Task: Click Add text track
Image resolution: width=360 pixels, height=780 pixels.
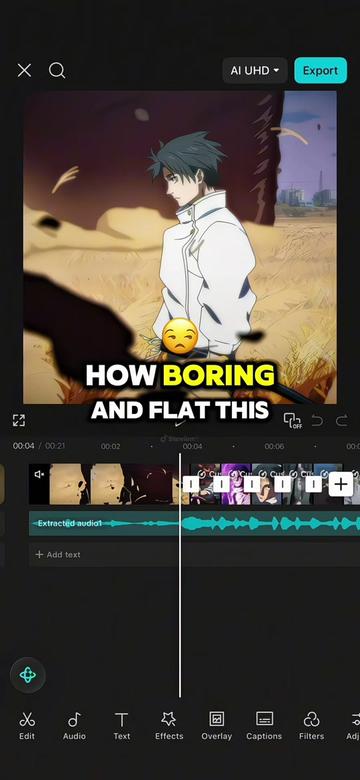Action: coord(58,554)
